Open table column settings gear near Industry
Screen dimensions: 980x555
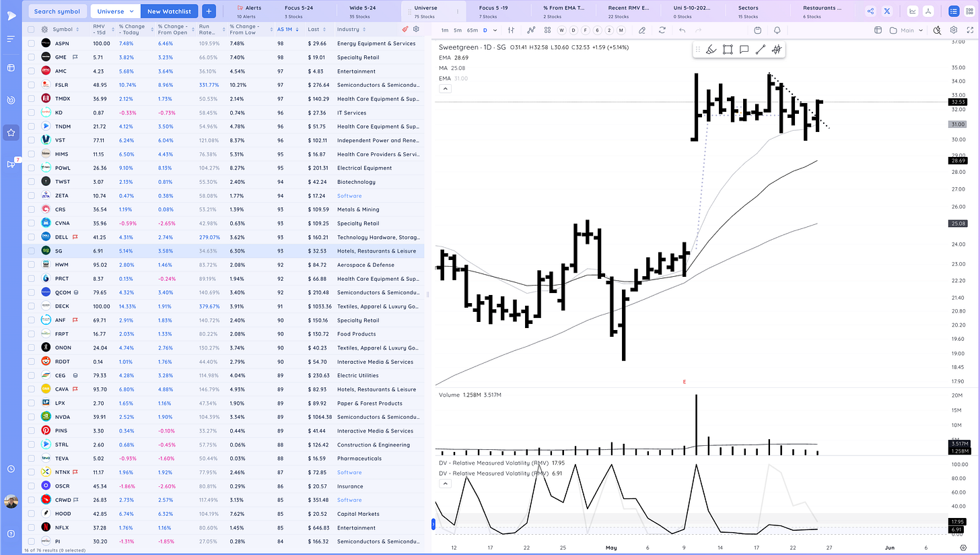tap(416, 29)
